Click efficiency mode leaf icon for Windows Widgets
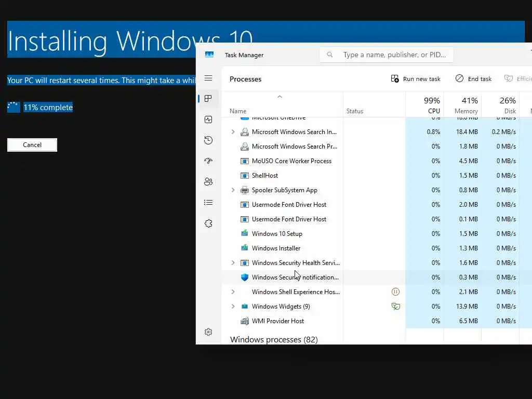The height and width of the screenshot is (399, 532). click(x=395, y=307)
